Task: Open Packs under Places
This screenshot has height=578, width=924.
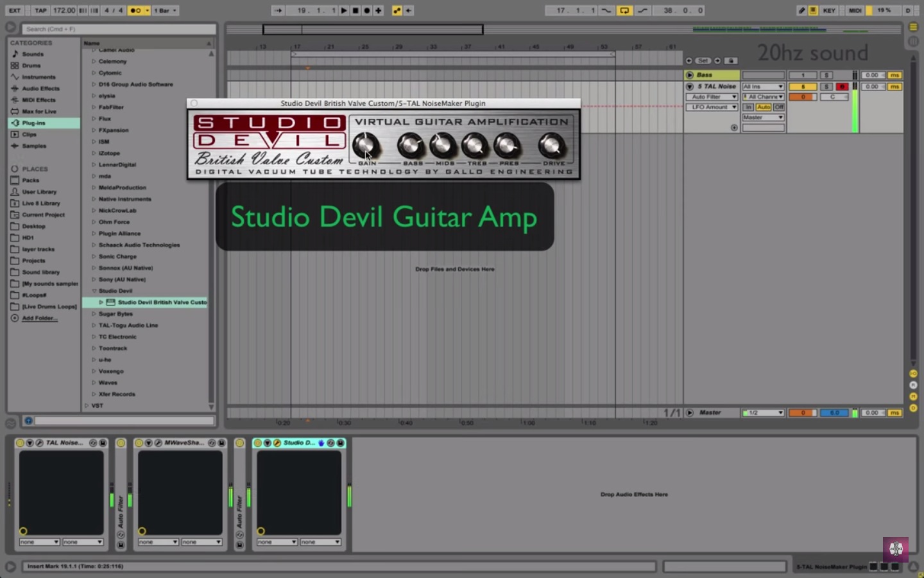Action: [x=30, y=180]
